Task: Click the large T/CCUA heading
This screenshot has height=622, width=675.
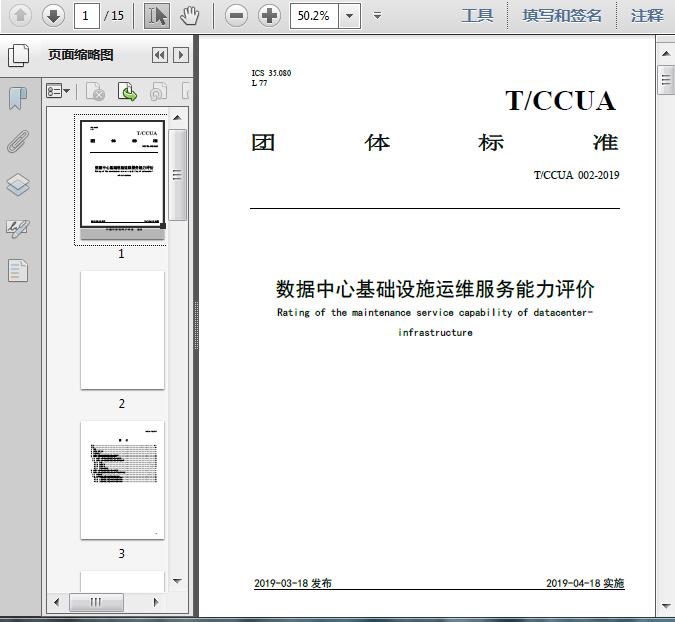Action: (560, 101)
